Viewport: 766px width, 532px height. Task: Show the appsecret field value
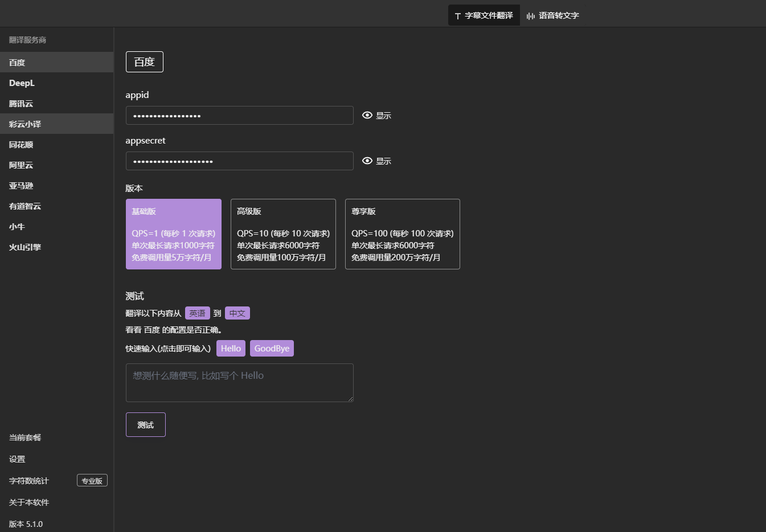[x=376, y=161]
